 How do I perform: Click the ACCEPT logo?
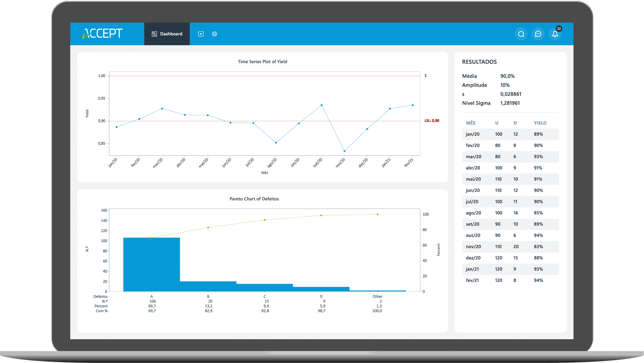pyautogui.click(x=102, y=34)
